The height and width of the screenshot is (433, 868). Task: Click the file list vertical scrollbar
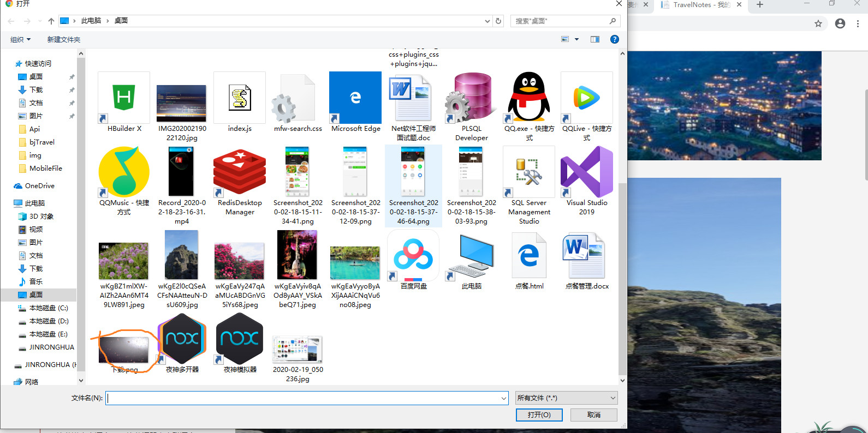[x=622, y=278]
